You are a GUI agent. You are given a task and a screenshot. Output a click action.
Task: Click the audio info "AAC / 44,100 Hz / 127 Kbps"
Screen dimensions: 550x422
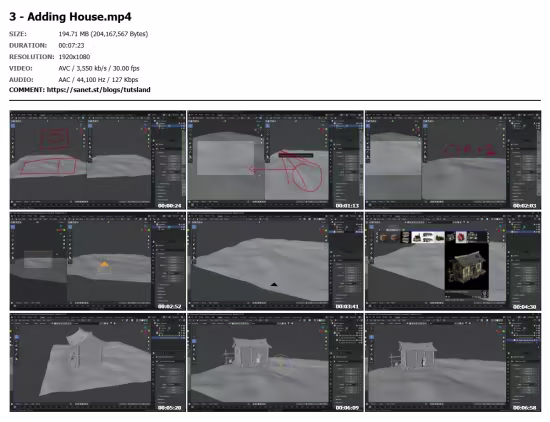click(98, 80)
